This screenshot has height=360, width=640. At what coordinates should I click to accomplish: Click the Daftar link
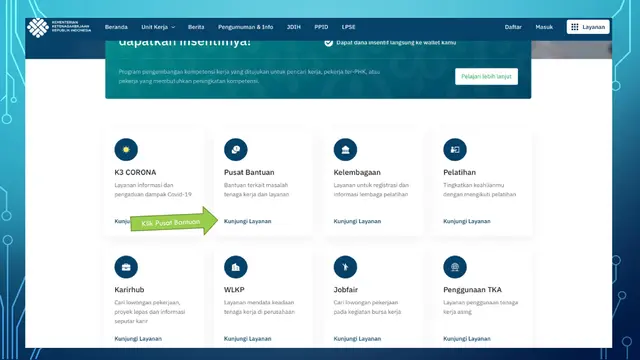point(513,27)
